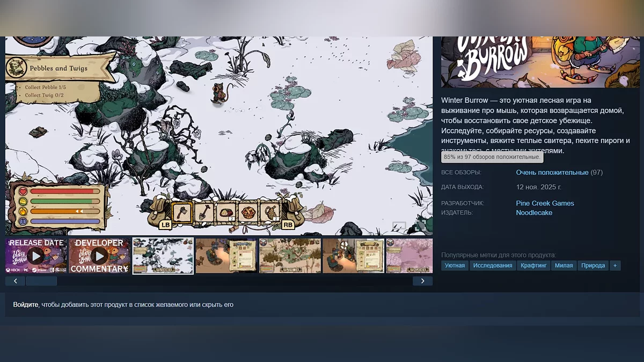The image size is (644, 362).
Task: Play the Release Date trailer thumbnail
Action: pyautogui.click(x=36, y=256)
